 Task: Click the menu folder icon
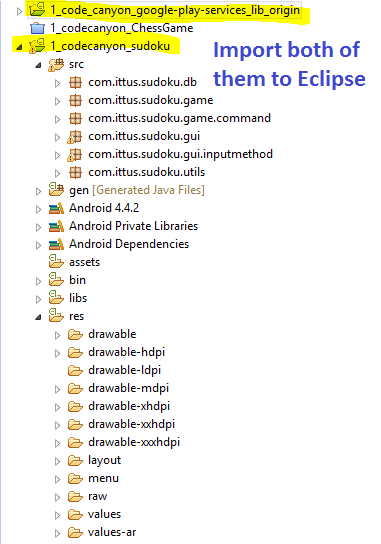coord(75,479)
